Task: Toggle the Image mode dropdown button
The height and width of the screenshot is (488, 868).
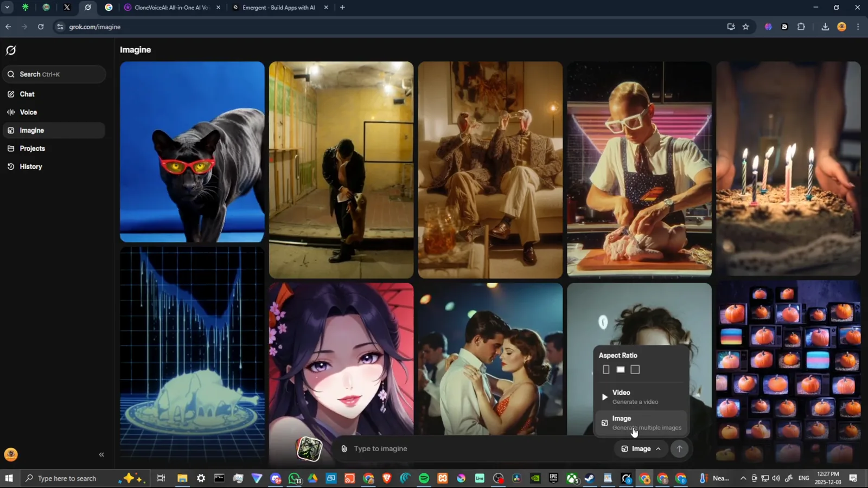Action: click(641, 449)
